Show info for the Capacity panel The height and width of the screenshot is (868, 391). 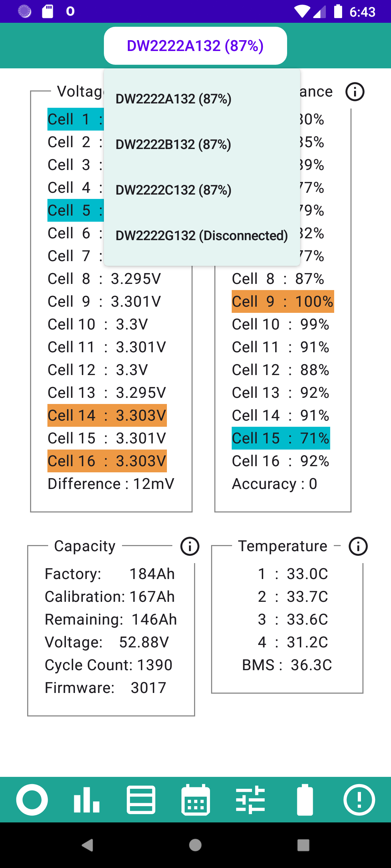click(x=190, y=546)
